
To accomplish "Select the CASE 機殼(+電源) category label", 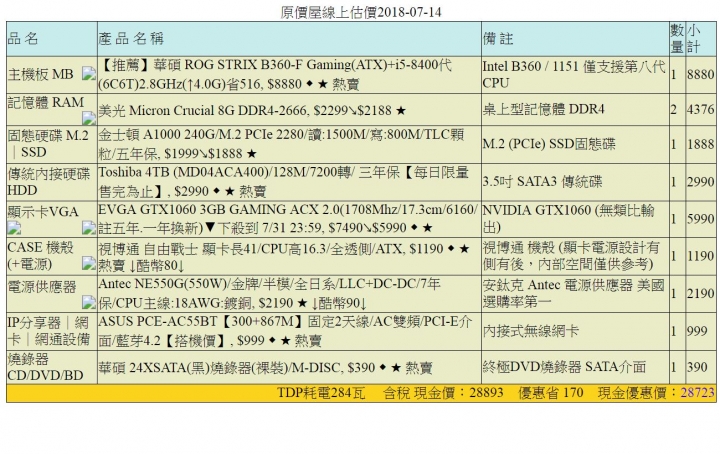I will pos(40,256).
